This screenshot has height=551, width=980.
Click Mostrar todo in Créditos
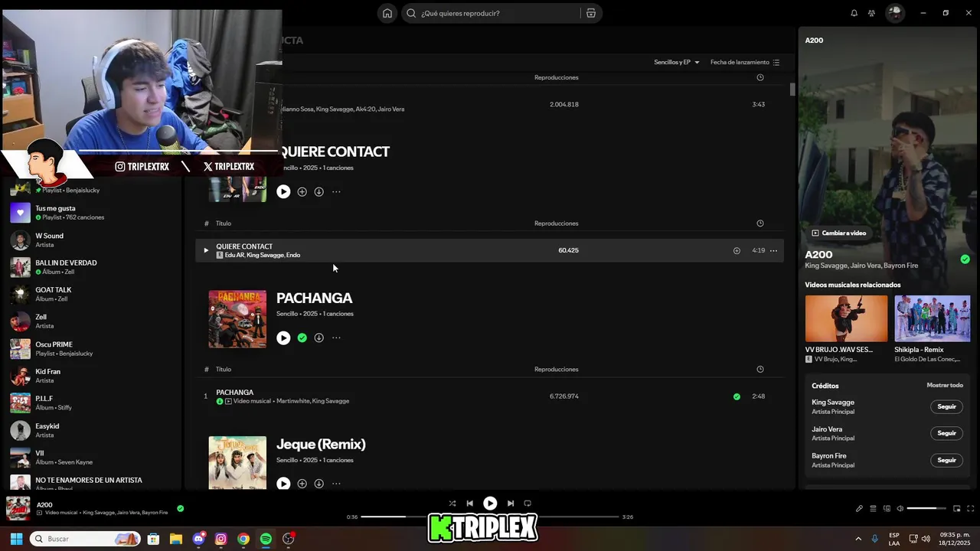click(x=945, y=385)
